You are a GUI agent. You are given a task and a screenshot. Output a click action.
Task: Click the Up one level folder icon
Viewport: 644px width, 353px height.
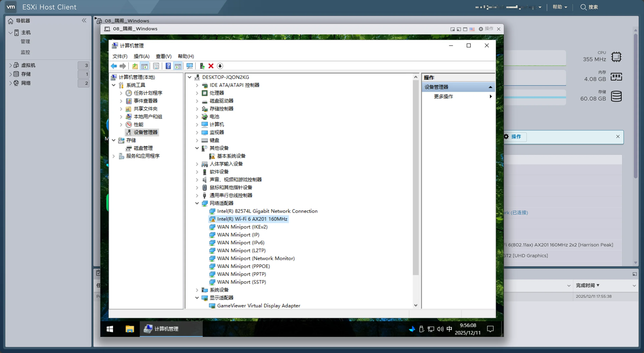pos(135,66)
